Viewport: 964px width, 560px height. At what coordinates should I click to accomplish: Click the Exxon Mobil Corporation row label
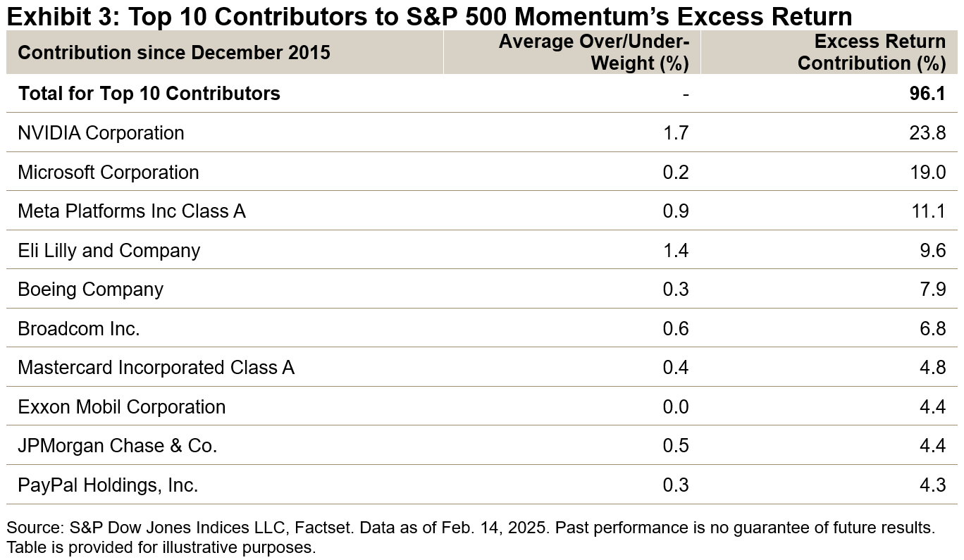[x=122, y=407]
